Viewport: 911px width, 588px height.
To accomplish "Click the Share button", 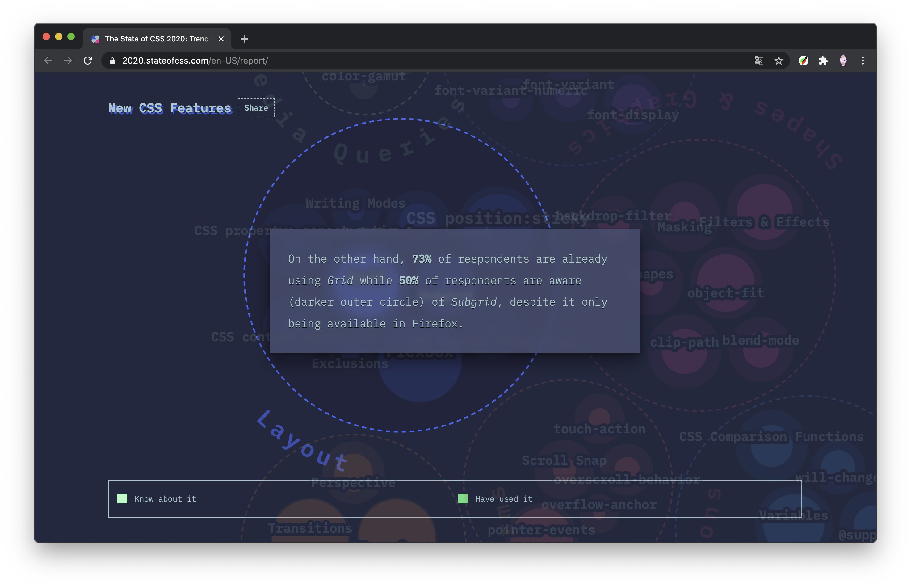I will click(256, 108).
